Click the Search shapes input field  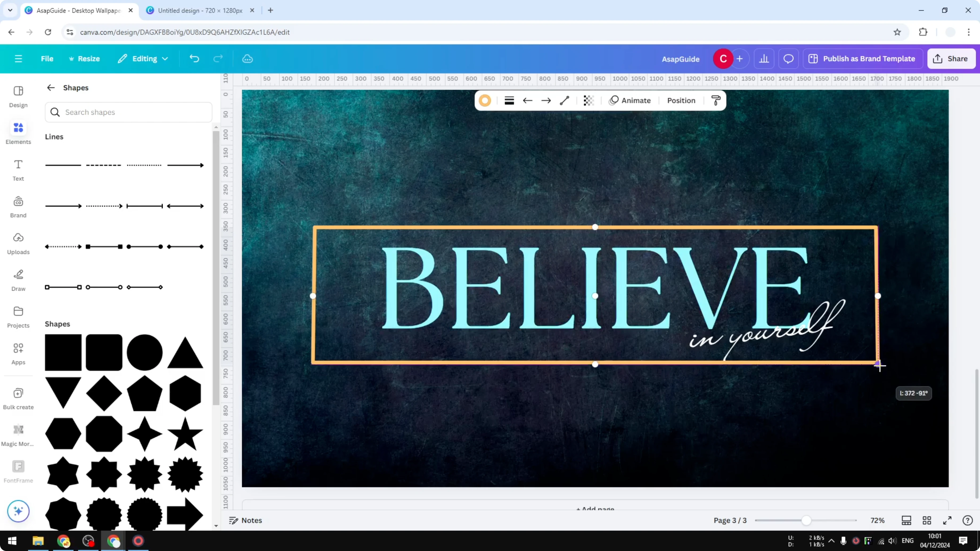[128, 112]
